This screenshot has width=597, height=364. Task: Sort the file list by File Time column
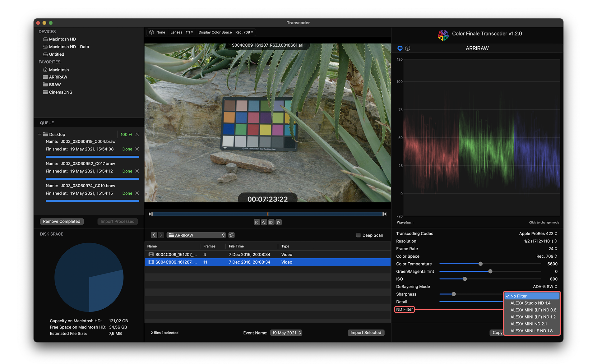(252, 246)
